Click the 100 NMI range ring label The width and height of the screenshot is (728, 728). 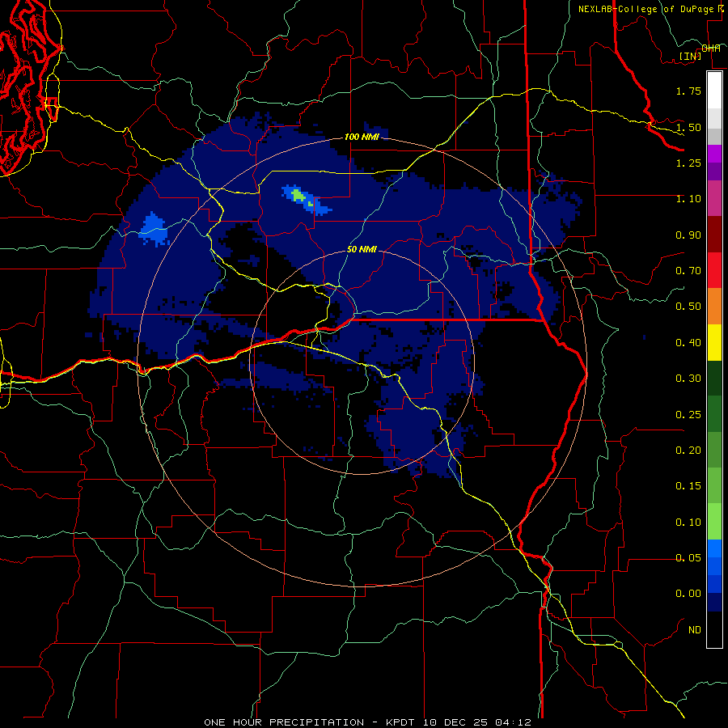(362, 137)
